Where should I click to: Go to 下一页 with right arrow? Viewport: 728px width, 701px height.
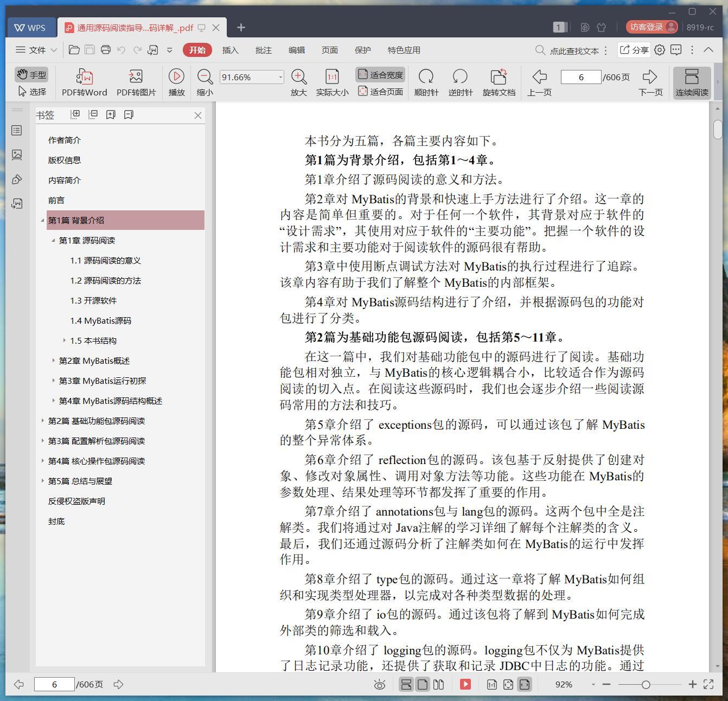(650, 76)
